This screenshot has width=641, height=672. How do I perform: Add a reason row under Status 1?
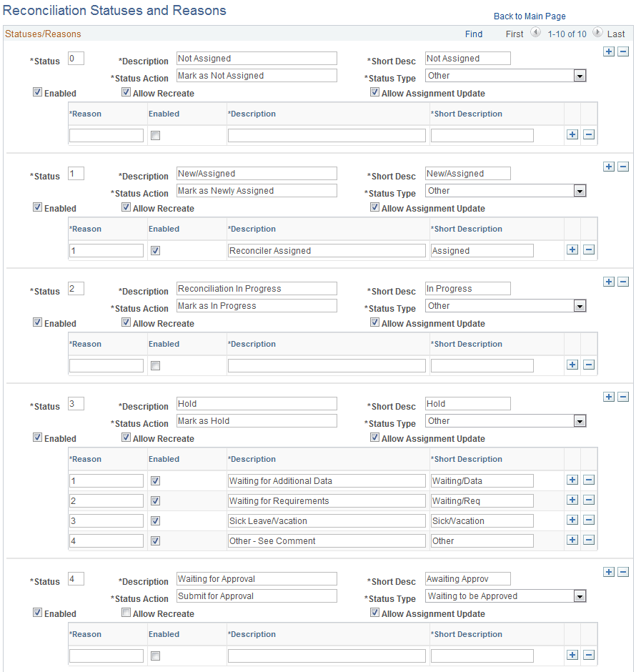point(572,249)
